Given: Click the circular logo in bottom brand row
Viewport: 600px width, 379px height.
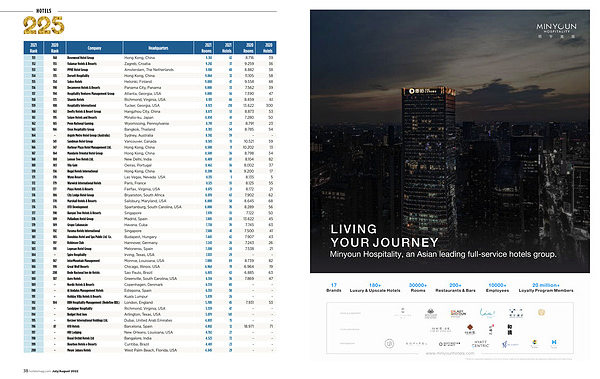Looking at the screenshot, I should [389, 343].
